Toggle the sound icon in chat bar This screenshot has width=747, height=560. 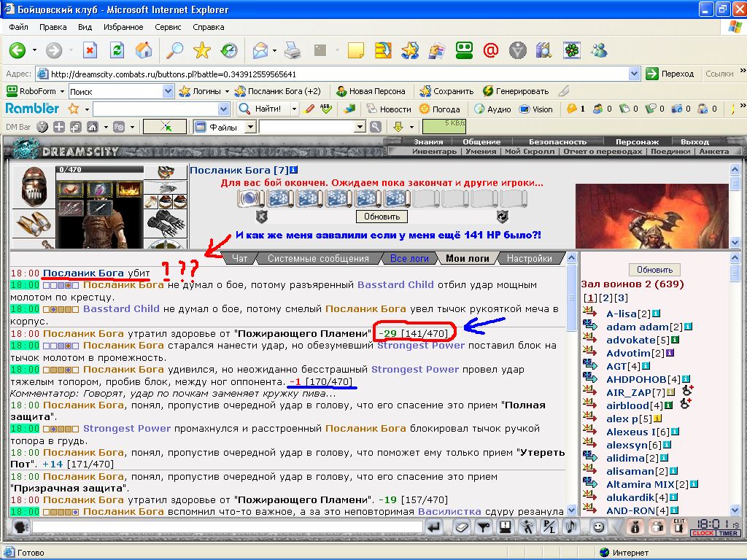pyautogui.click(x=570, y=527)
